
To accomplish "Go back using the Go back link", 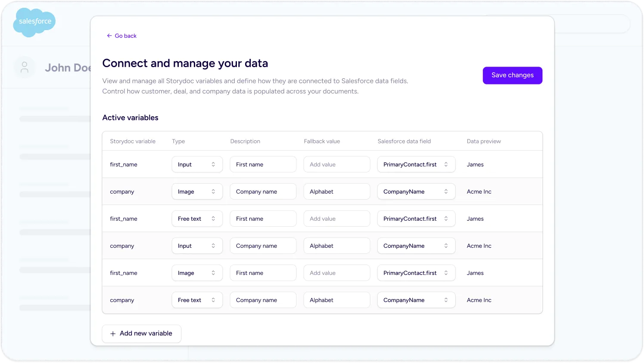I will [121, 36].
